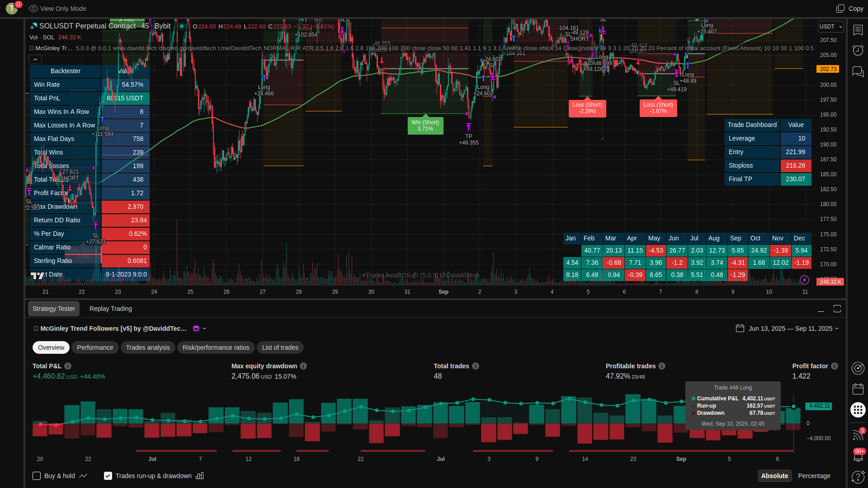Image resolution: width=868 pixels, height=488 pixels.
Task: Click the Nov 12.02 monthly return cell
Action: click(781, 263)
